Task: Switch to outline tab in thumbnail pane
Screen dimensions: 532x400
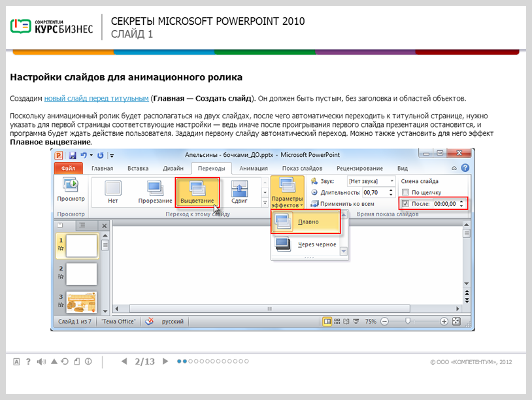Action: (82, 225)
